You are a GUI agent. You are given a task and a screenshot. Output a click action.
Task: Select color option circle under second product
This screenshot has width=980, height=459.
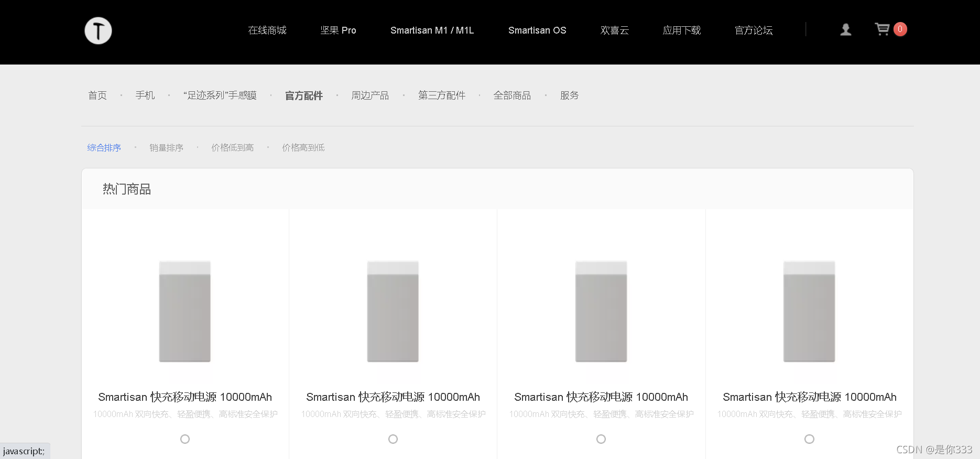coord(393,439)
